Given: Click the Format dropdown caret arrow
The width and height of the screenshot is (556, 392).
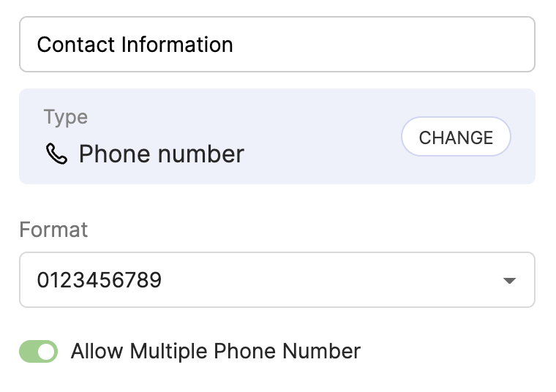Looking at the screenshot, I should click(510, 281).
